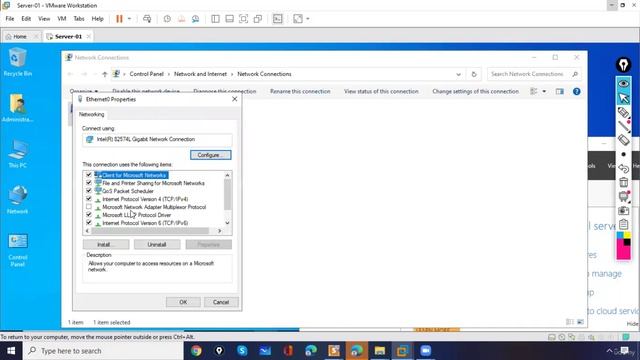
Task: Check Microsoft Network Adapter Multiplexor Protocol checkbox
Action: coord(89,207)
